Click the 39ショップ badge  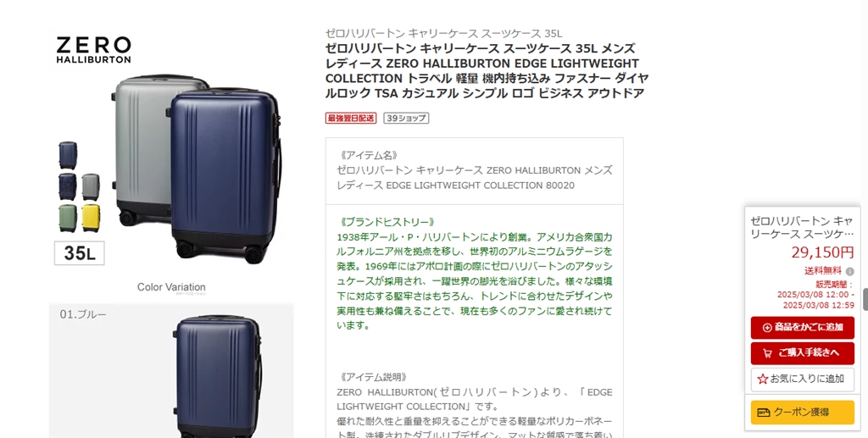click(406, 118)
